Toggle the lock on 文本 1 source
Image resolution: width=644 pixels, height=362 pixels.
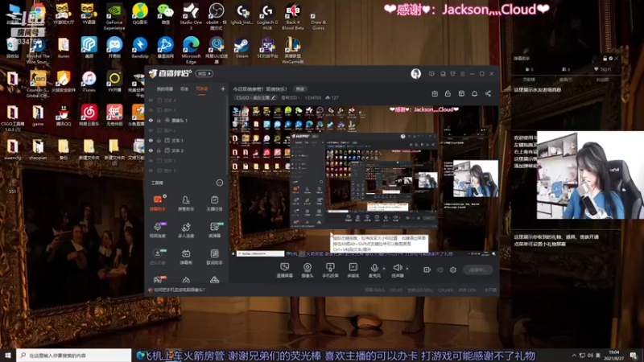coord(159,140)
